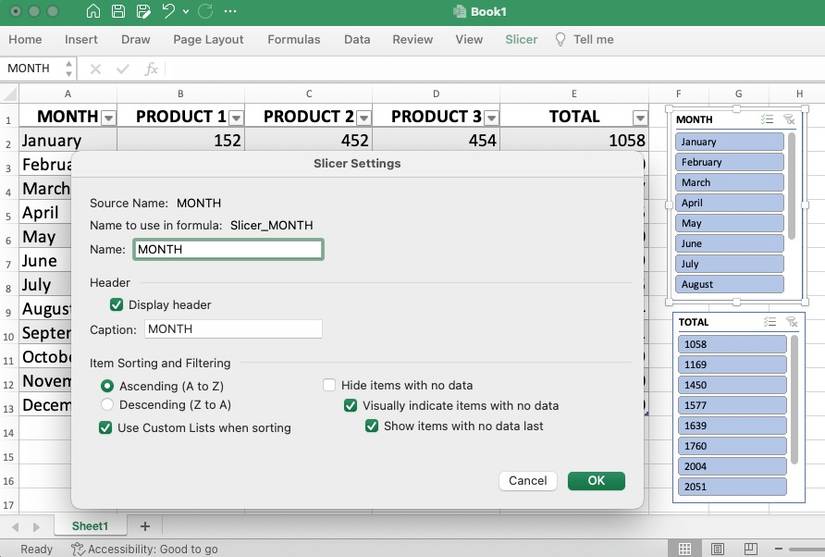Click clear filter icon on TOTAL slicer

click(790, 322)
